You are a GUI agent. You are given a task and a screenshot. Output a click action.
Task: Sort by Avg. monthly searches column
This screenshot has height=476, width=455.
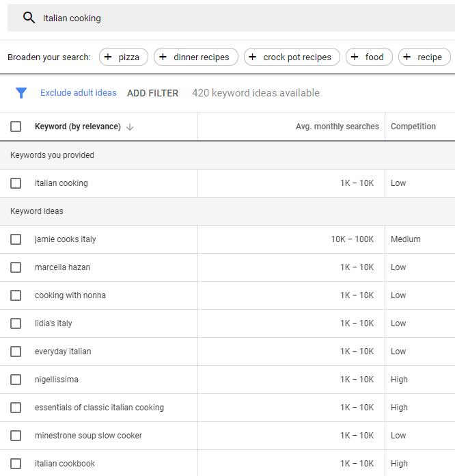337,127
